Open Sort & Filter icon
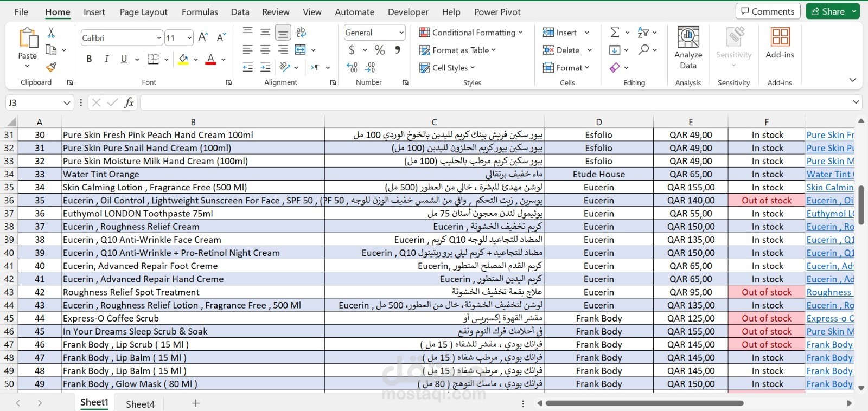 [x=643, y=33]
